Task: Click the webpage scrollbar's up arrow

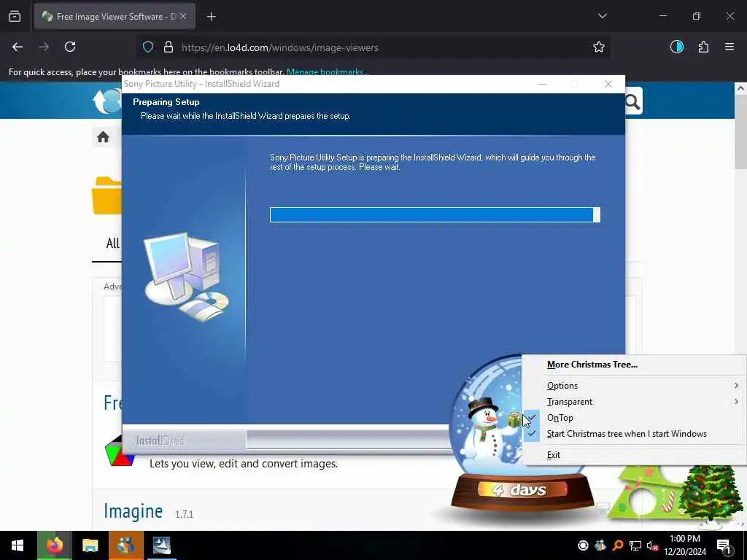Action: click(740, 88)
